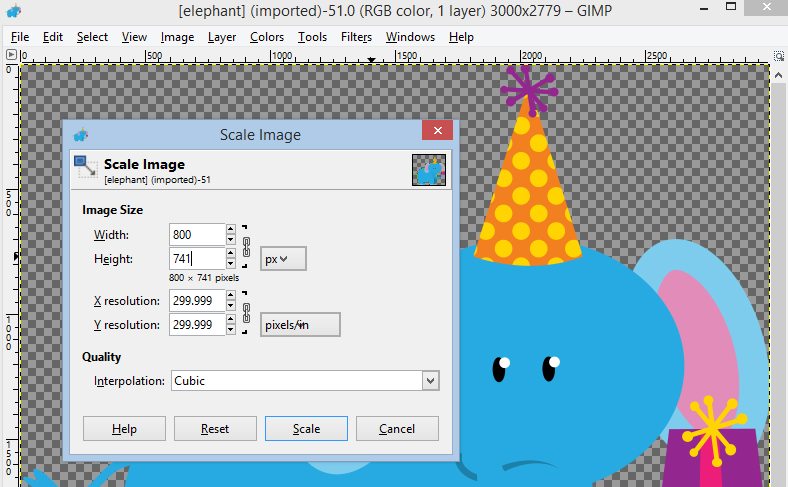Click the Scale Image tool icon in dialog header
This screenshot has width=788, height=487.
point(85,167)
